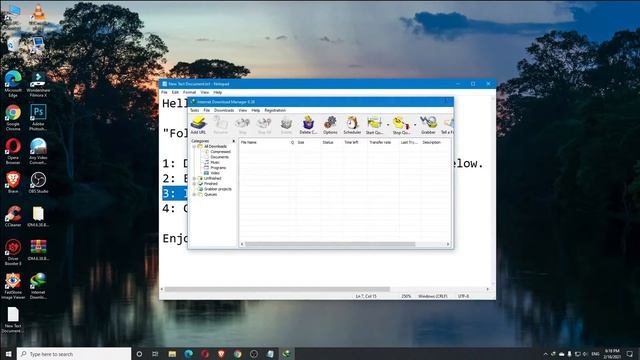Select the All Downloads category
This screenshot has width=640, height=360.
point(215,146)
